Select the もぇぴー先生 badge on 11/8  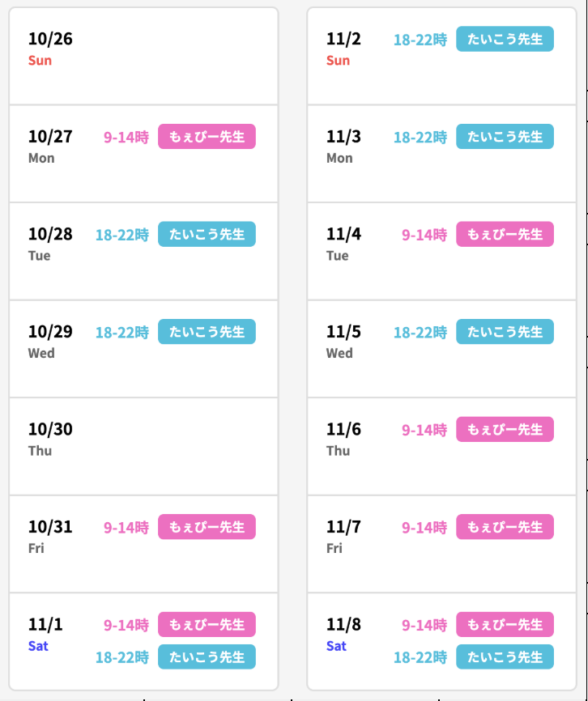[505, 625]
